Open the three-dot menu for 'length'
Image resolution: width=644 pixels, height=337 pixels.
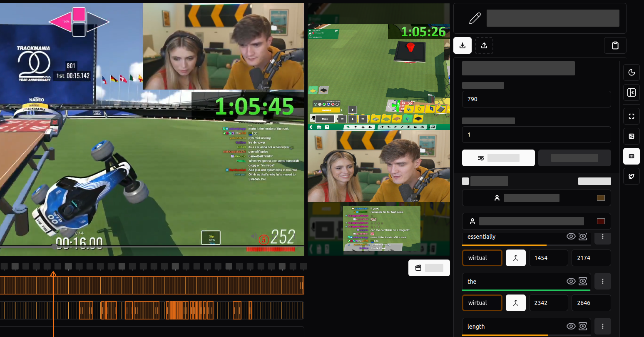pyautogui.click(x=603, y=326)
